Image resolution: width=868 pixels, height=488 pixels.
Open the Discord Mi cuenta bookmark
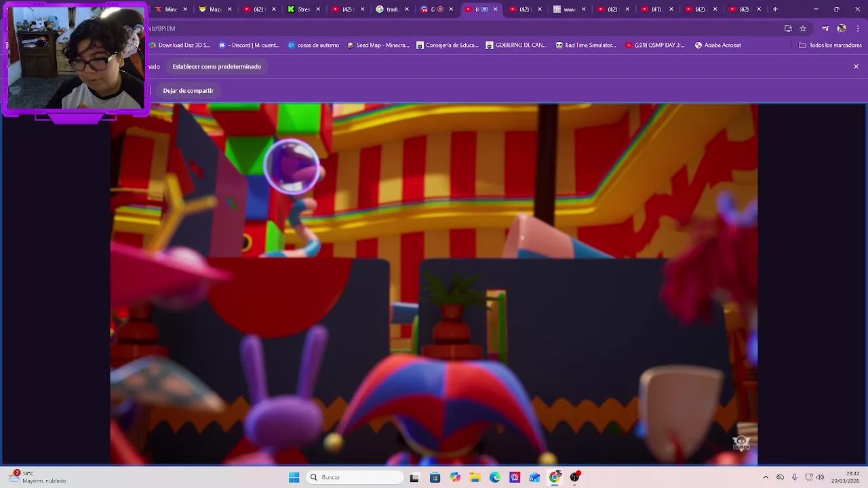[249, 45]
